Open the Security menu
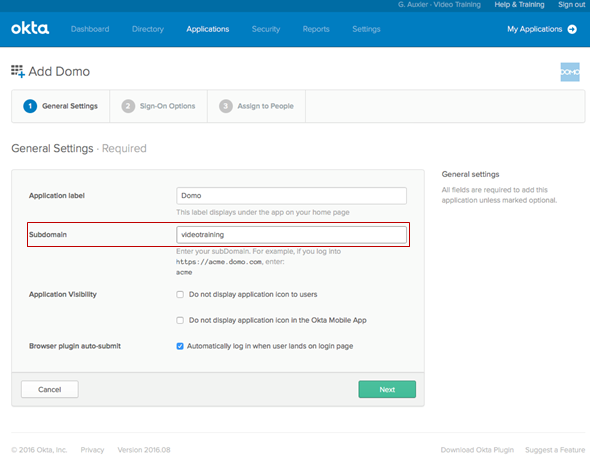The image size is (590, 455). (266, 29)
